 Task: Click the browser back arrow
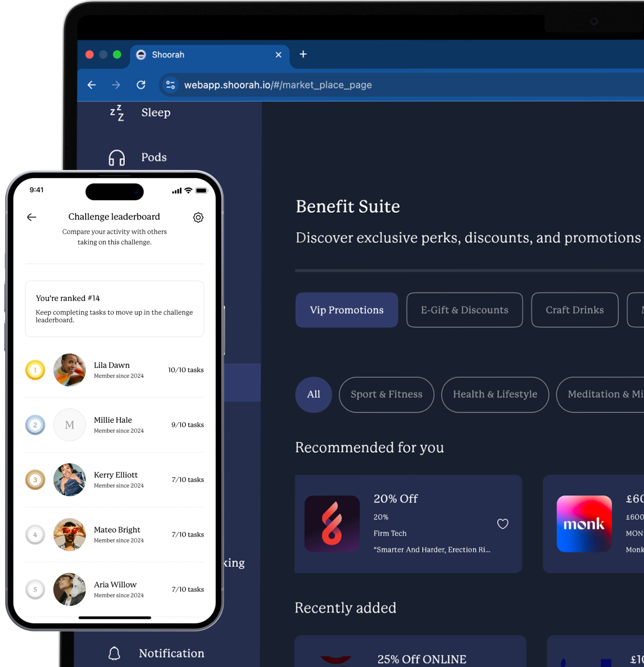pos(92,85)
